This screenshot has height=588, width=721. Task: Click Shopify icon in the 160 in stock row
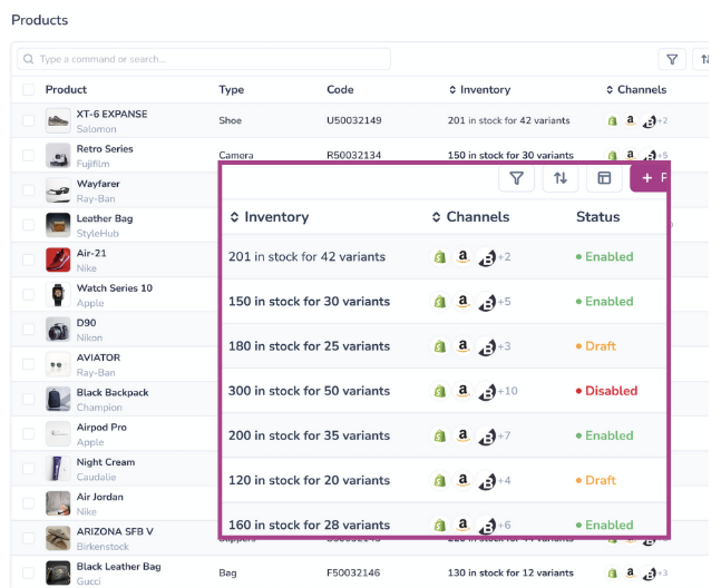(x=440, y=525)
